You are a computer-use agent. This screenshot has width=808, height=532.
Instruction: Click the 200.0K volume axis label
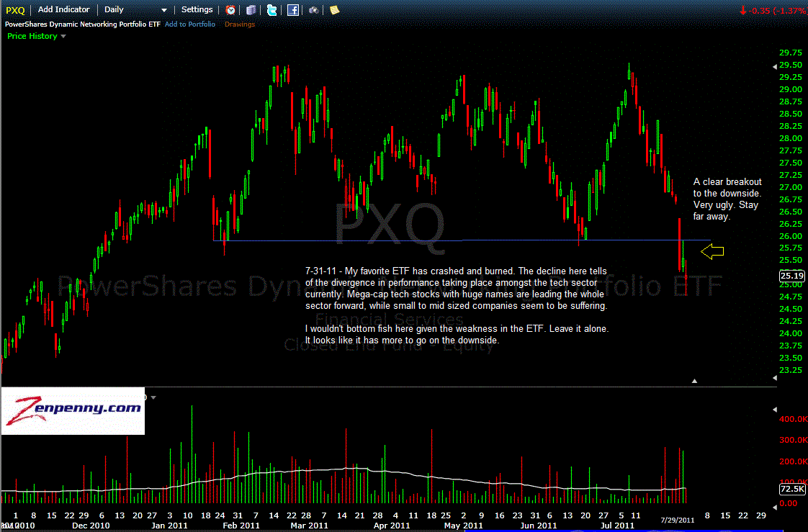794,461
